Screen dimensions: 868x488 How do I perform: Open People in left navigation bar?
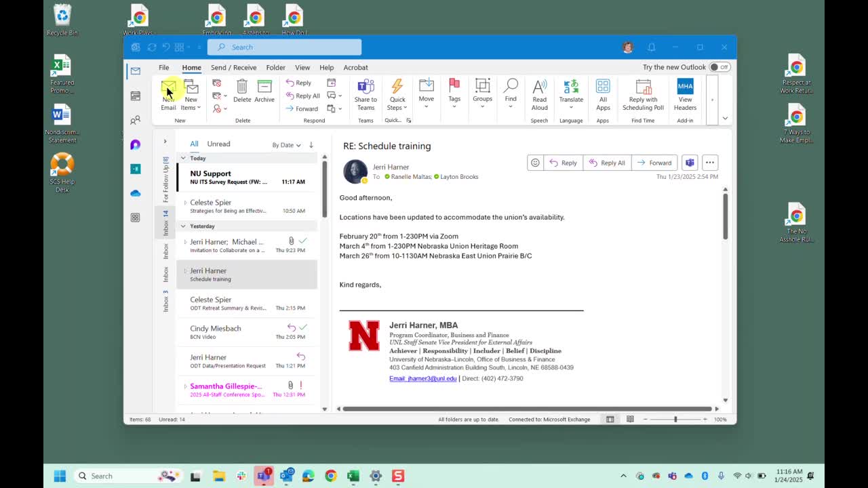pos(136,120)
